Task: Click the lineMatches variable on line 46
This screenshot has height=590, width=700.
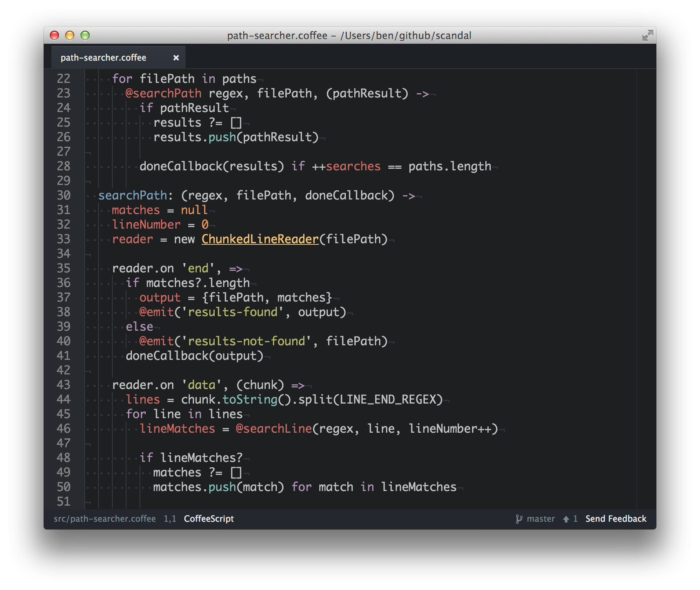Action: click(177, 428)
